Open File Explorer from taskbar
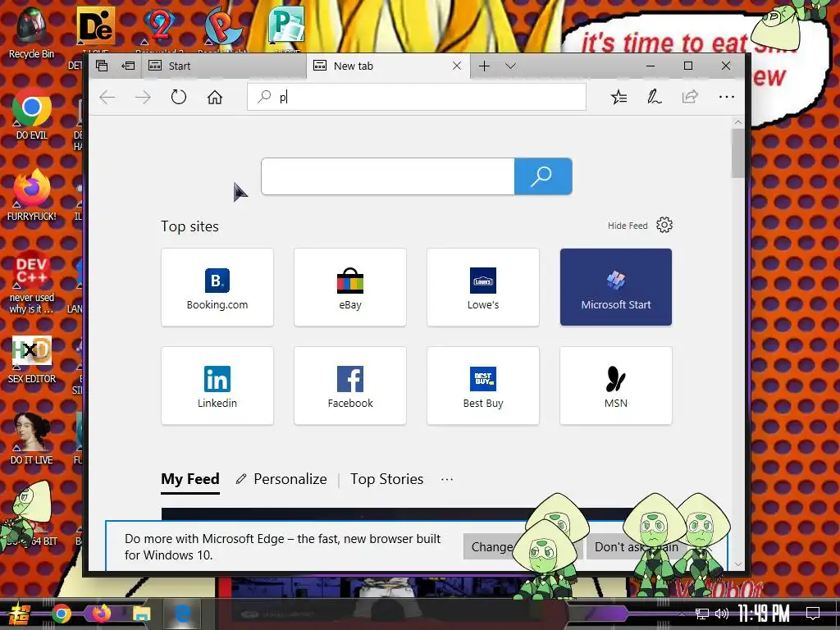This screenshot has height=630, width=840. [x=142, y=614]
